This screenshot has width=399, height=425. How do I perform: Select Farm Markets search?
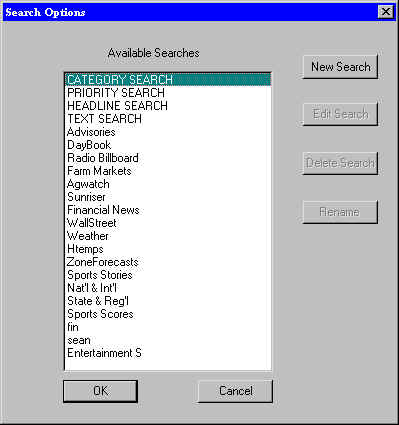point(168,171)
